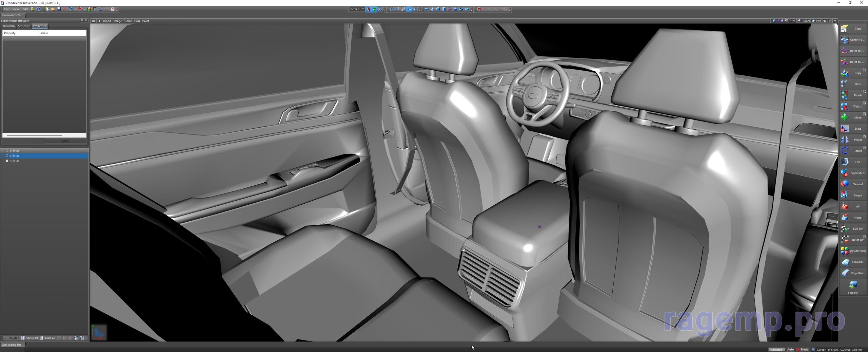Toggle the highlighted selection level cube button
The height and width of the screenshot is (352, 868).
(409, 9)
